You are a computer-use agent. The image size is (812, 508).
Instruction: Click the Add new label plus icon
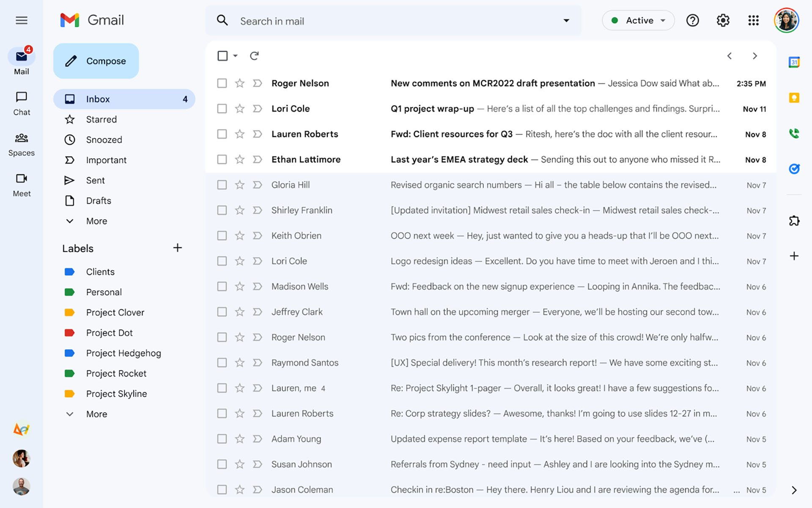178,248
